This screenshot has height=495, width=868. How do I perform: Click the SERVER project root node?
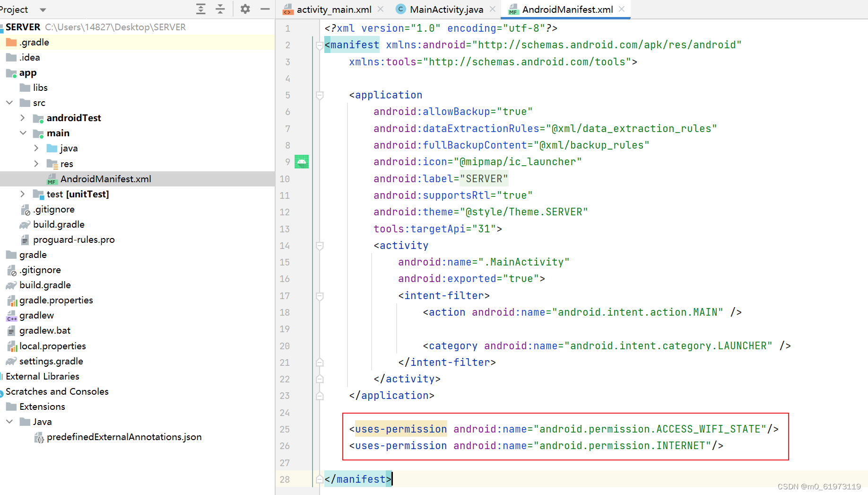coord(137,27)
